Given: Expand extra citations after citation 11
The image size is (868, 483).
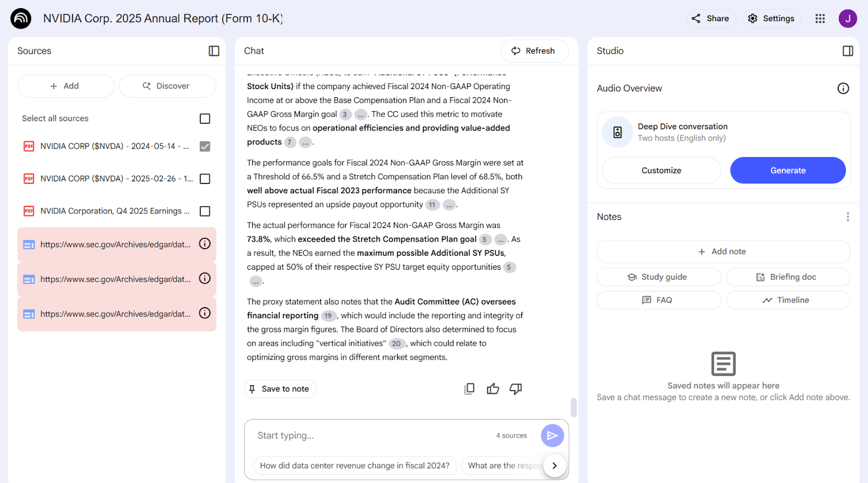Looking at the screenshot, I should point(449,205).
